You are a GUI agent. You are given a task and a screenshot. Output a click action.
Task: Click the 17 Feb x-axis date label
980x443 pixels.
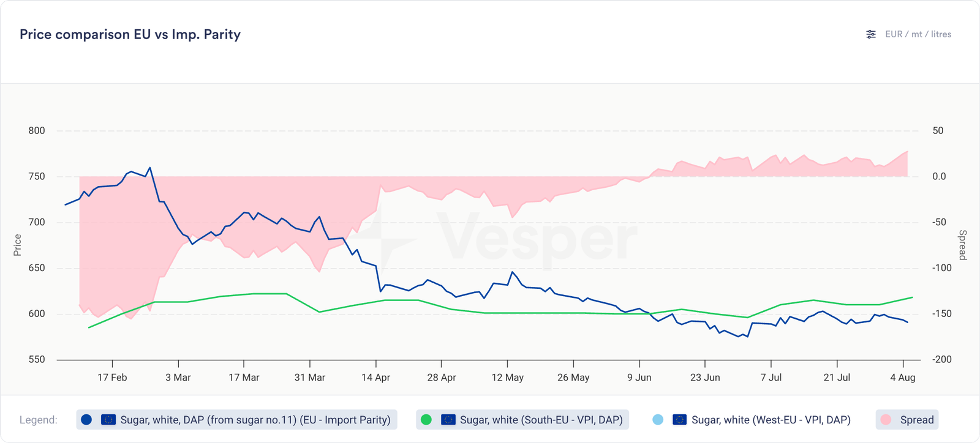click(112, 378)
